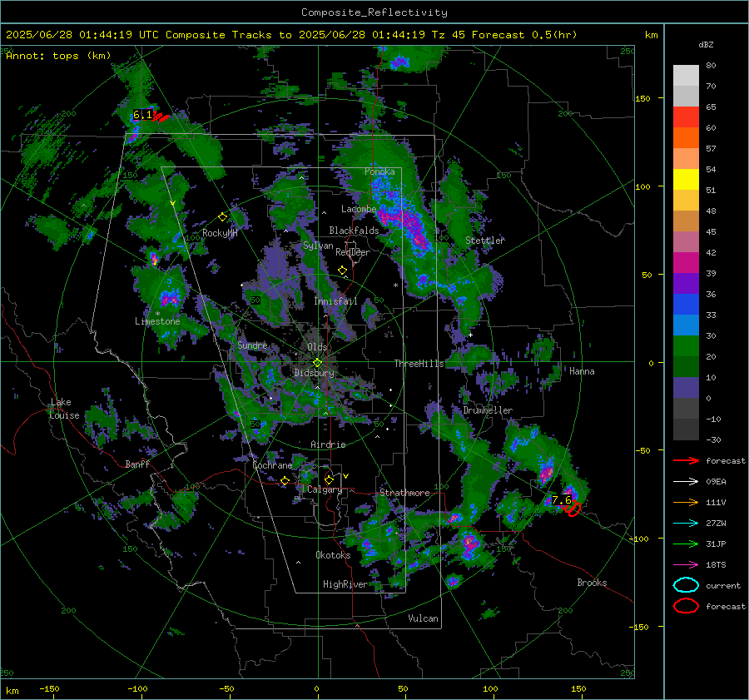Screen dimensions: 749x700
Task: Select the light blue swatch between 33 and 30
Action: [686, 325]
